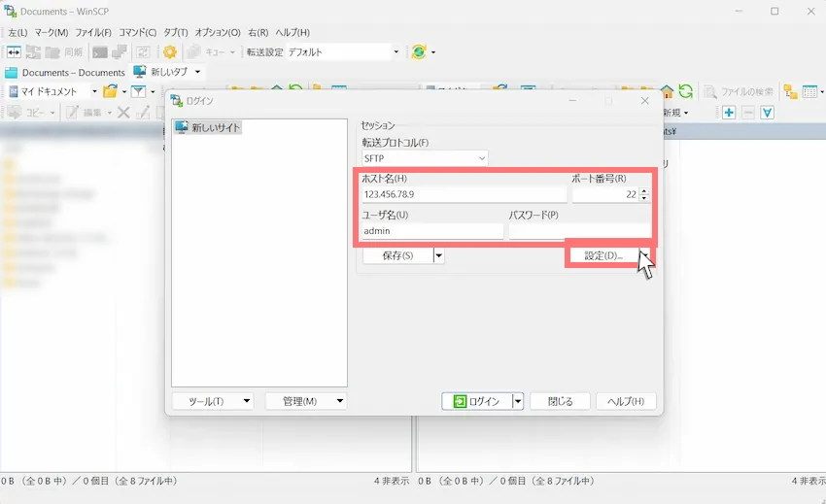Open the 右(R) menu
Image resolution: width=826 pixels, height=504 pixels.
258,32
